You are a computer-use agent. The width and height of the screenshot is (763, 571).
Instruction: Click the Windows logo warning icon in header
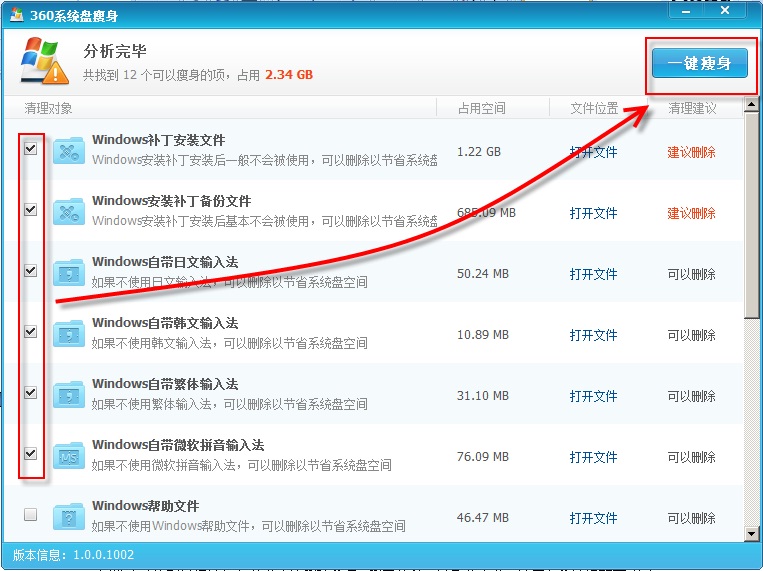(x=45, y=61)
